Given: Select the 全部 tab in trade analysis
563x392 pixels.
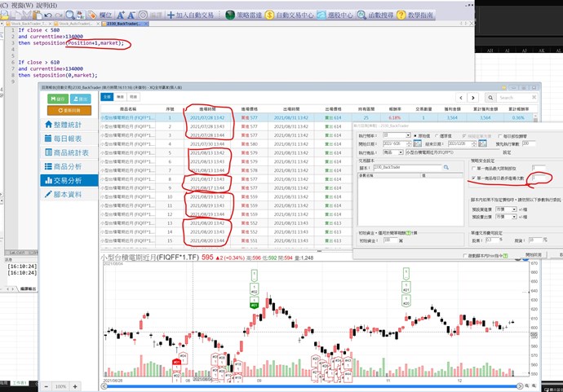Looking at the screenshot, I should point(107,96).
